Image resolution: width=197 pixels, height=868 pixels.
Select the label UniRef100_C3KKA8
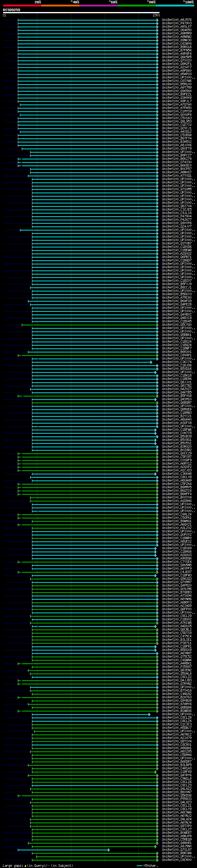(x=177, y=474)
